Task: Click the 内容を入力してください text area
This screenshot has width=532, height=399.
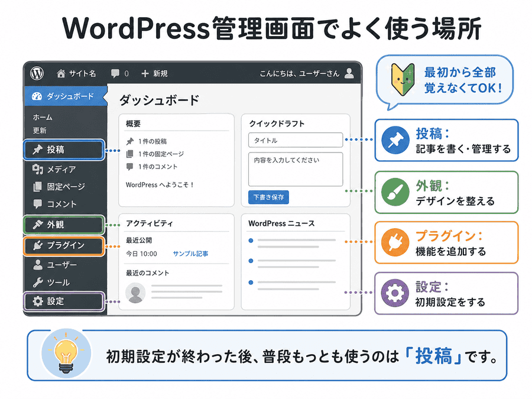Action: pyautogui.click(x=296, y=169)
